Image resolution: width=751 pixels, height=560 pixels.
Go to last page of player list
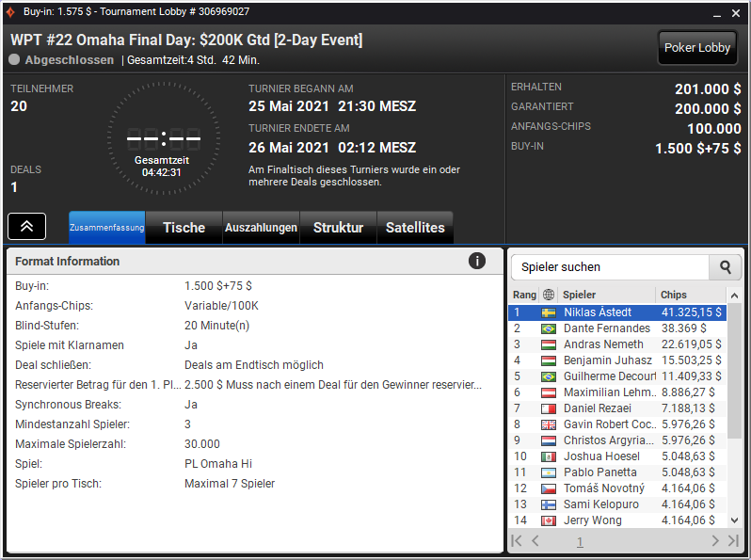[733, 541]
